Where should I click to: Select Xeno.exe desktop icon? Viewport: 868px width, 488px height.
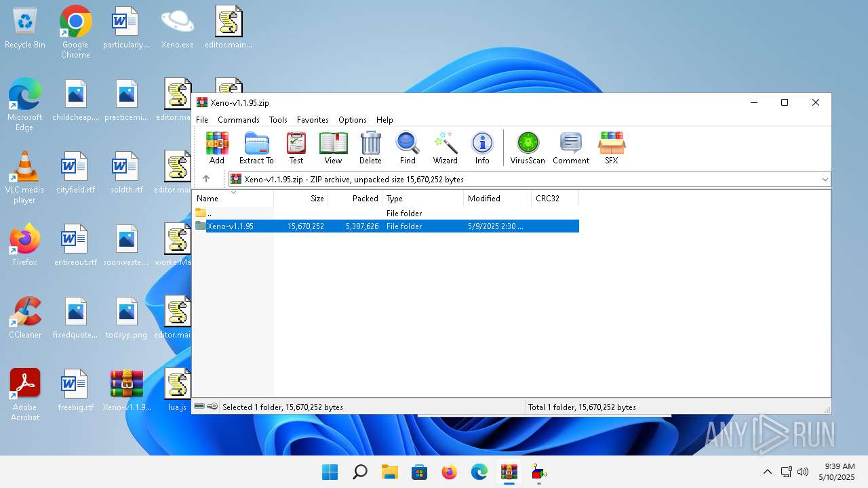click(x=178, y=28)
